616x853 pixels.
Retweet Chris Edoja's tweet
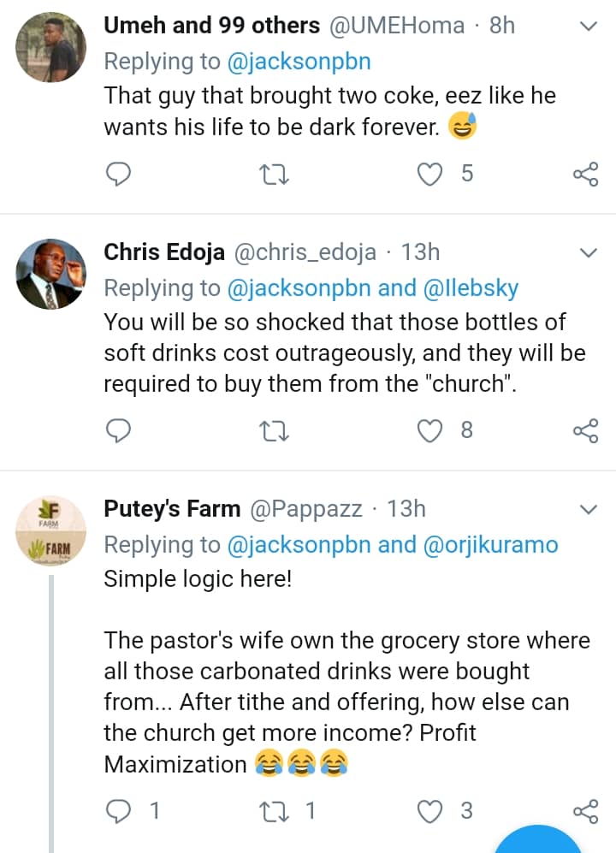[274, 430]
